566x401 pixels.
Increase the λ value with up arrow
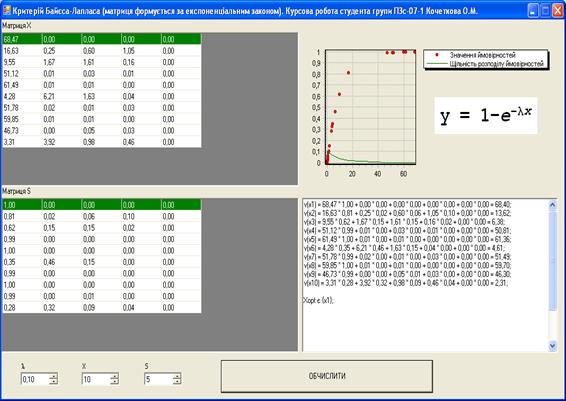tap(53, 376)
